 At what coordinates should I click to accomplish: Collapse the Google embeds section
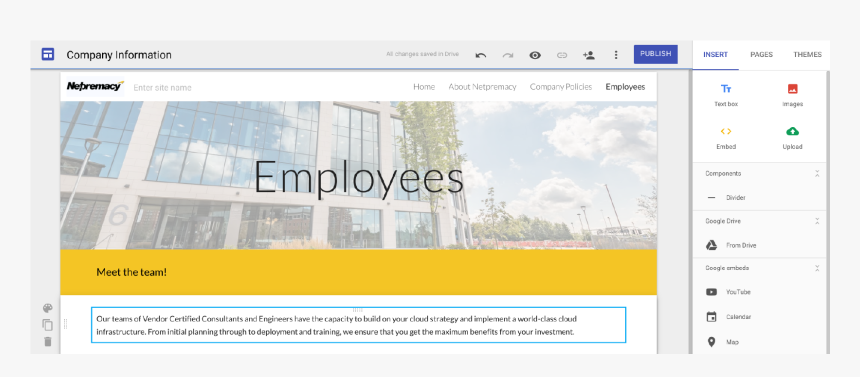pos(817,268)
